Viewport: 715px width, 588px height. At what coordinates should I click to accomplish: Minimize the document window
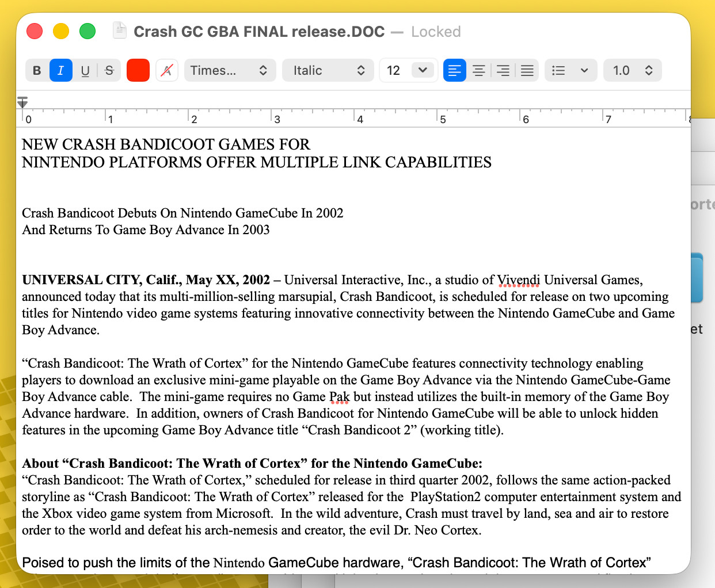pos(61,31)
